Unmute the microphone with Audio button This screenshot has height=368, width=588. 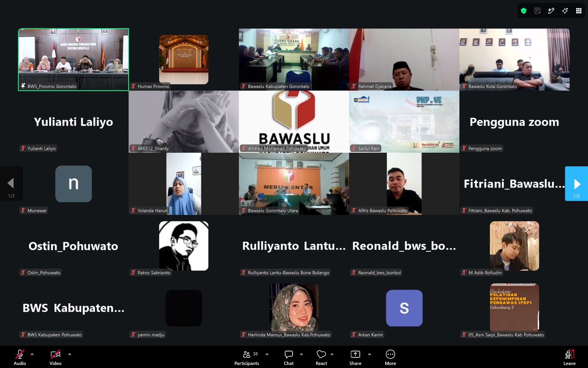(x=20, y=358)
